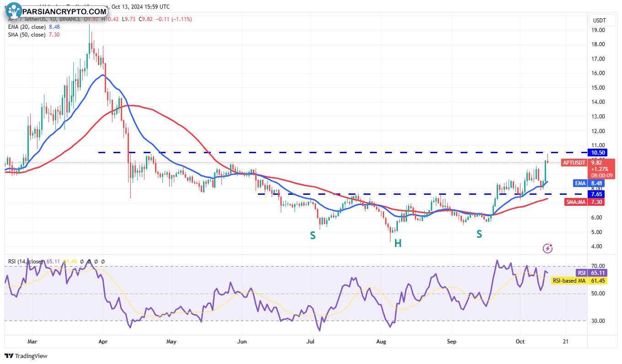Click the Sep label on time axis
622x364 pixels.
pos(452,341)
